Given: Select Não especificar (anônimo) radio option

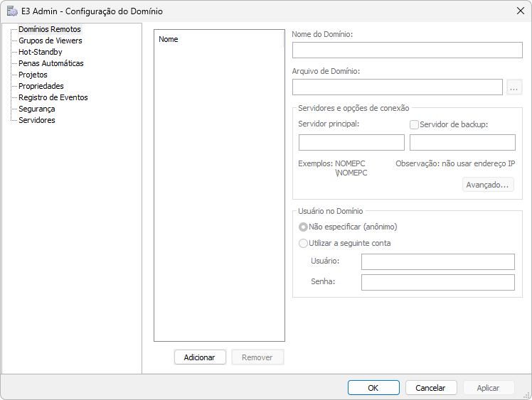Looking at the screenshot, I should [x=304, y=227].
